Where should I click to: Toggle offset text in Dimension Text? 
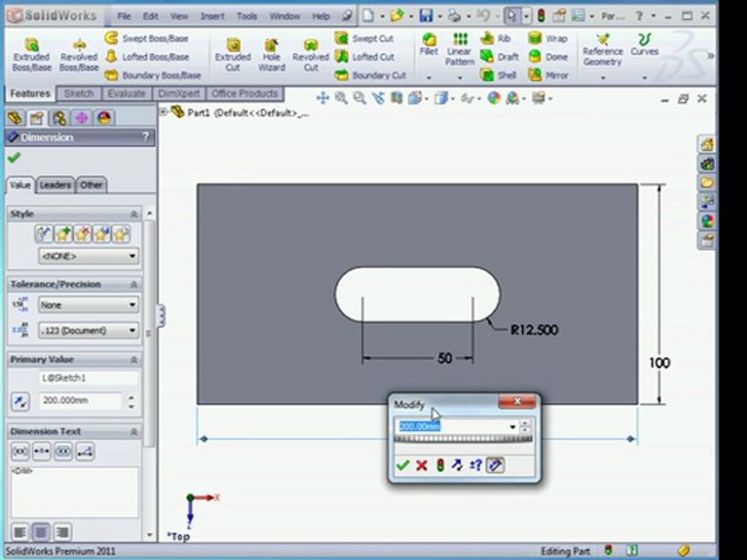[85, 451]
